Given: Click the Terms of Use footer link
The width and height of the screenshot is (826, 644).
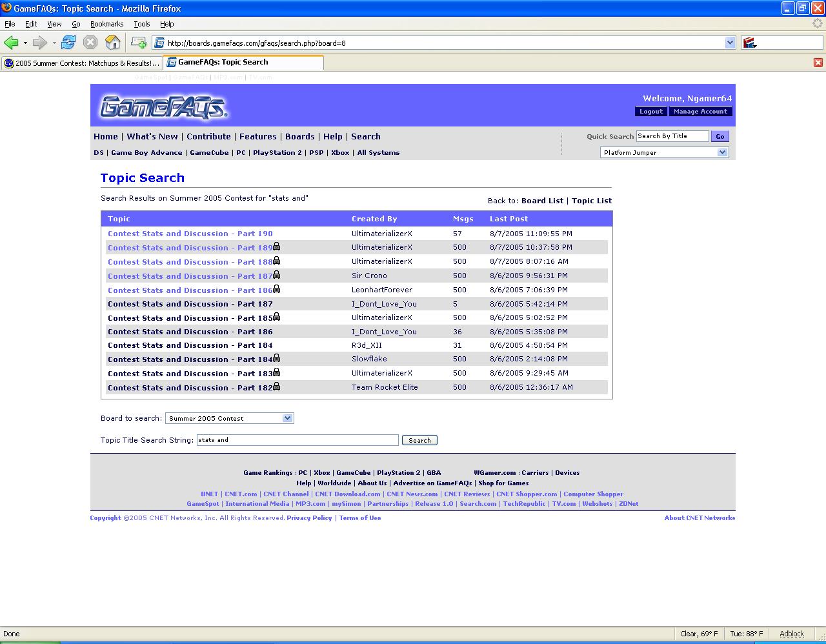Looking at the screenshot, I should tap(360, 518).
